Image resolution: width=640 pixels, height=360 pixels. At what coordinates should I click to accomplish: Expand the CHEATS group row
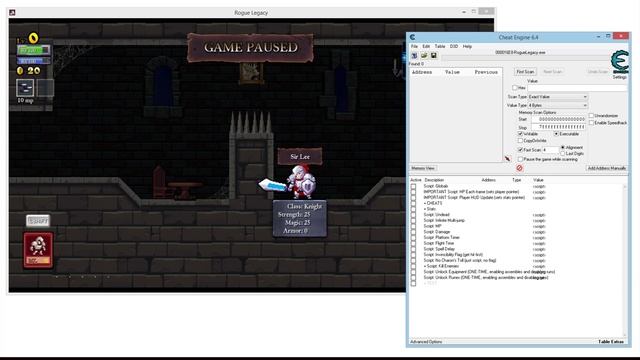pos(433,203)
